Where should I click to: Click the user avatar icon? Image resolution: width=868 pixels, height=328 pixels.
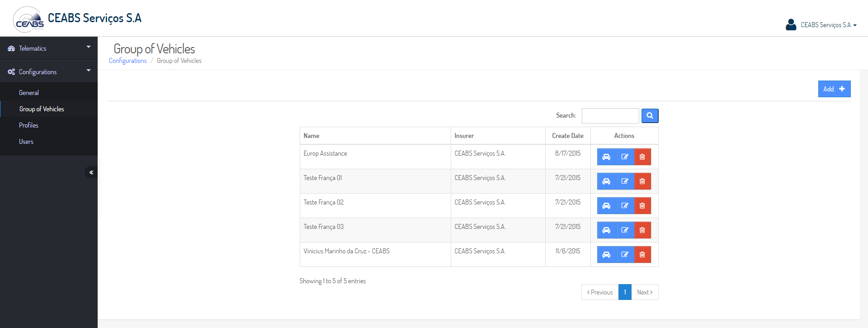(791, 24)
